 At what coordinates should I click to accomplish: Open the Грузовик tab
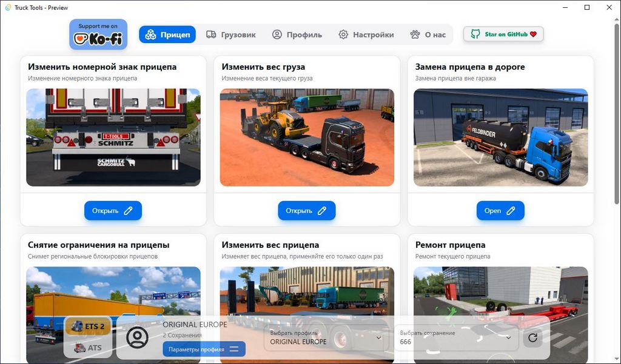pos(230,35)
